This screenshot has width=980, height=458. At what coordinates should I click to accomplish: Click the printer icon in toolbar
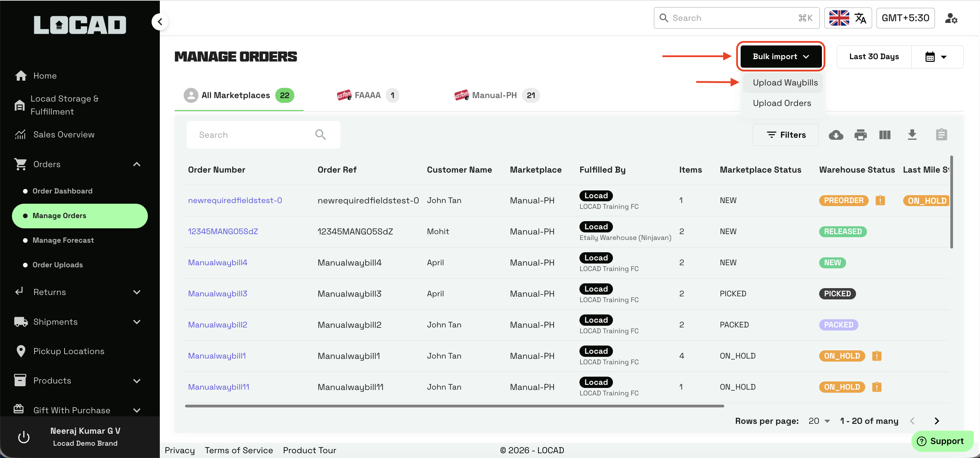pos(860,135)
